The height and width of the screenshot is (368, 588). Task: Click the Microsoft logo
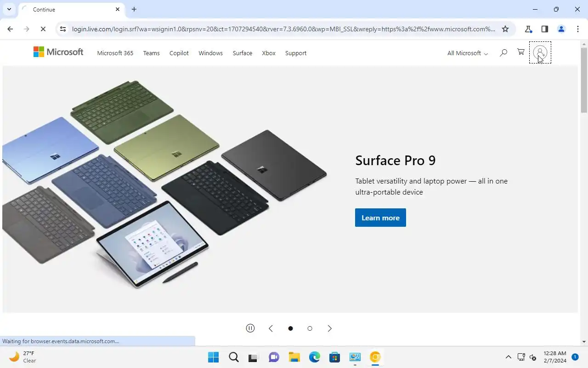pos(58,52)
